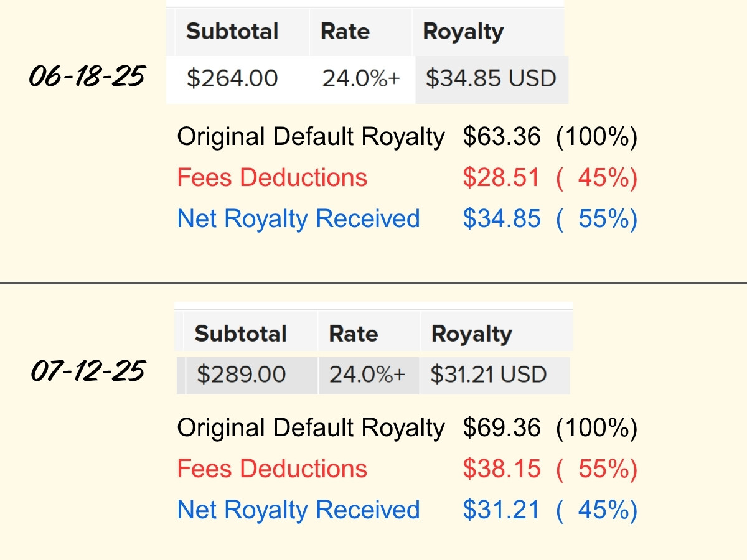The image size is (747, 560).
Task: Click the Royalty header in bottom table
Action: 471,334
